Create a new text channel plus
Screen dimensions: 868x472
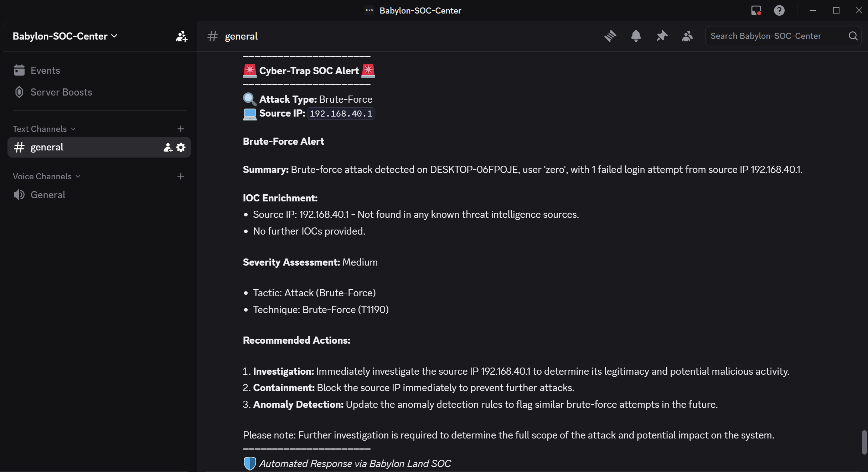pos(181,129)
